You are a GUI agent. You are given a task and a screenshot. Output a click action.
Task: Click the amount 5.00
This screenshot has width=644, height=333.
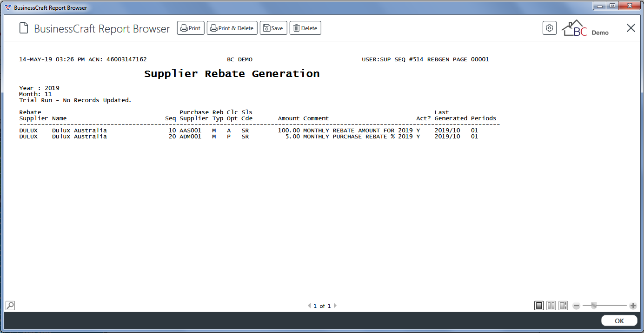(x=292, y=137)
